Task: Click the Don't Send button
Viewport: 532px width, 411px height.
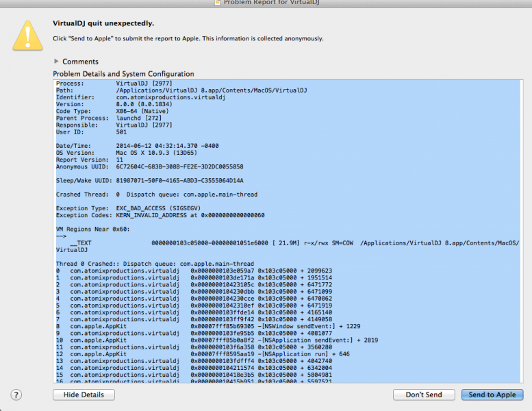Action: pos(424,395)
